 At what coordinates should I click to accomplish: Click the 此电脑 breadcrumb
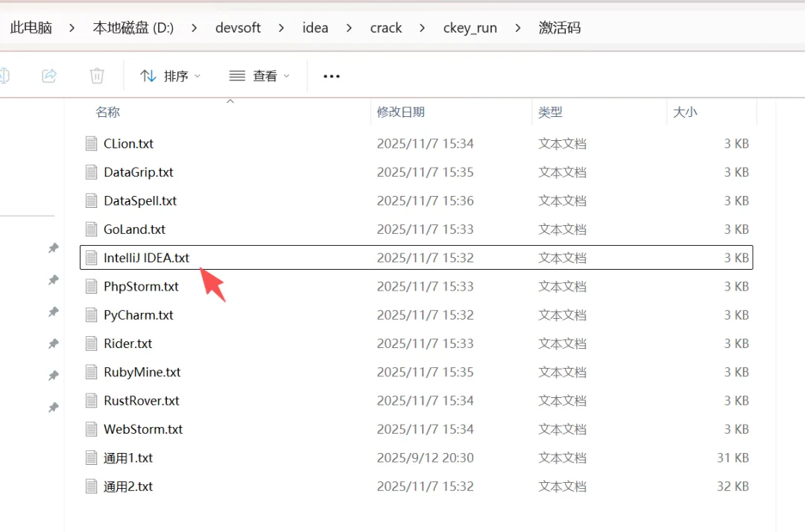[31, 28]
